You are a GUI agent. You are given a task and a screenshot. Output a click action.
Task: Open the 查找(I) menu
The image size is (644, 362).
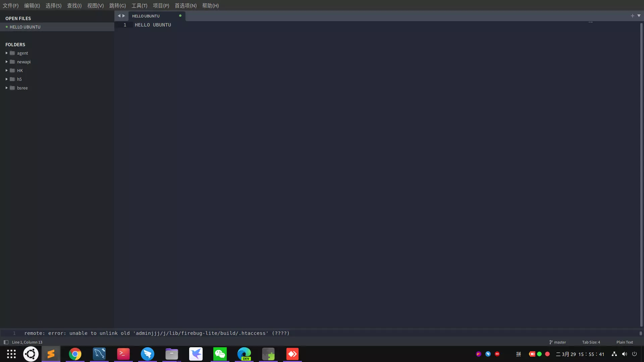[x=74, y=6]
